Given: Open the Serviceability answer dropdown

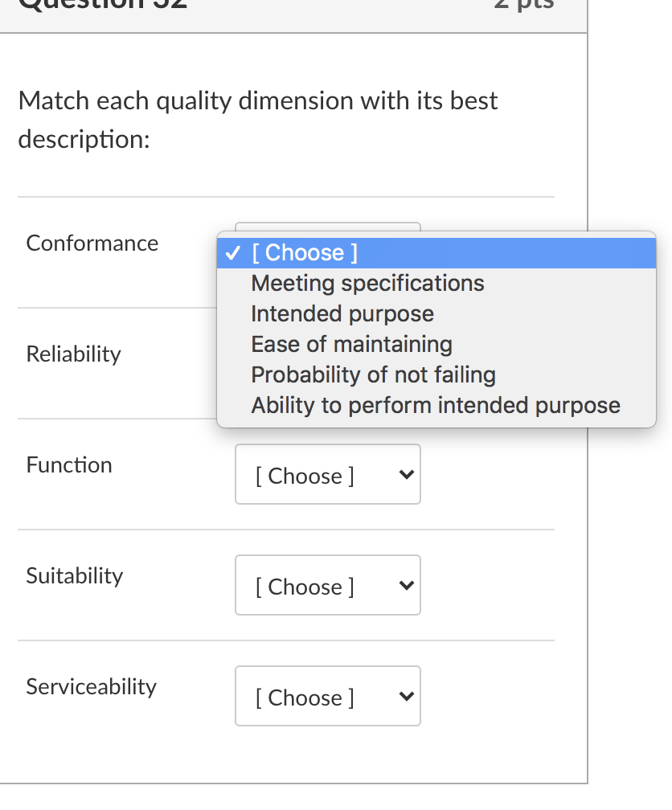Looking at the screenshot, I should tap(328, 696).
